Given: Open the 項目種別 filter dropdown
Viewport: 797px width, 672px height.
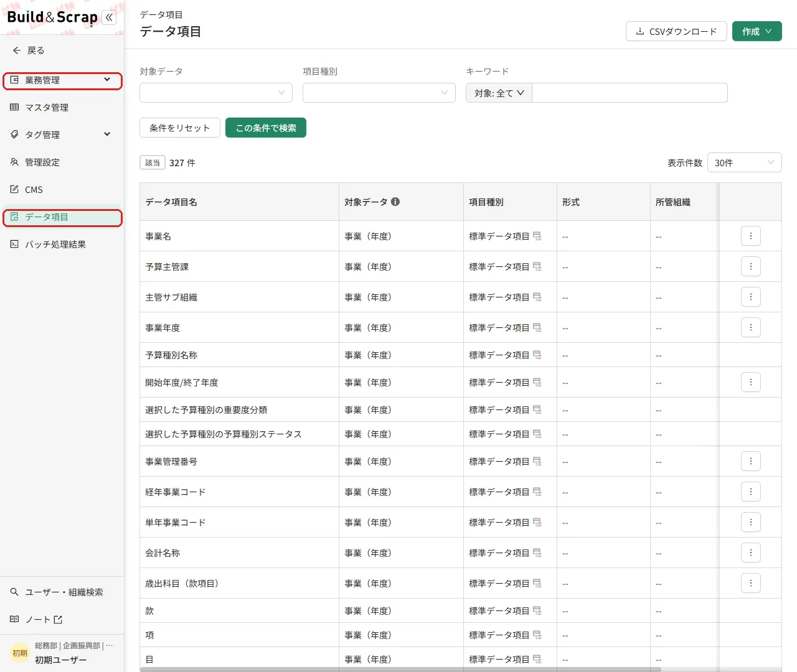Looking at the screenshot, I should [379, 93].
